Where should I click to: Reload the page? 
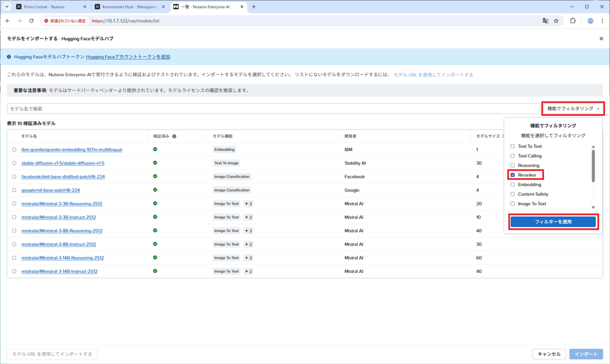pos(32,21)
